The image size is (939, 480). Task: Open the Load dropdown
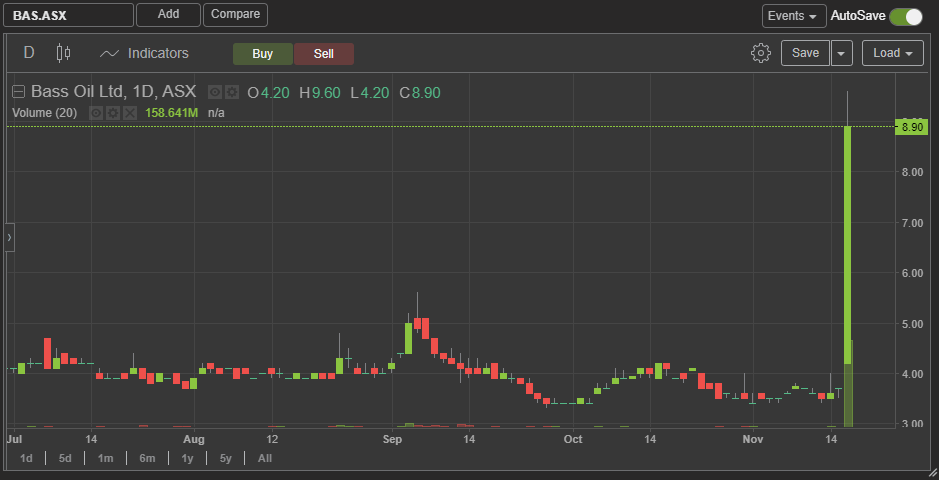click(893, 53)
